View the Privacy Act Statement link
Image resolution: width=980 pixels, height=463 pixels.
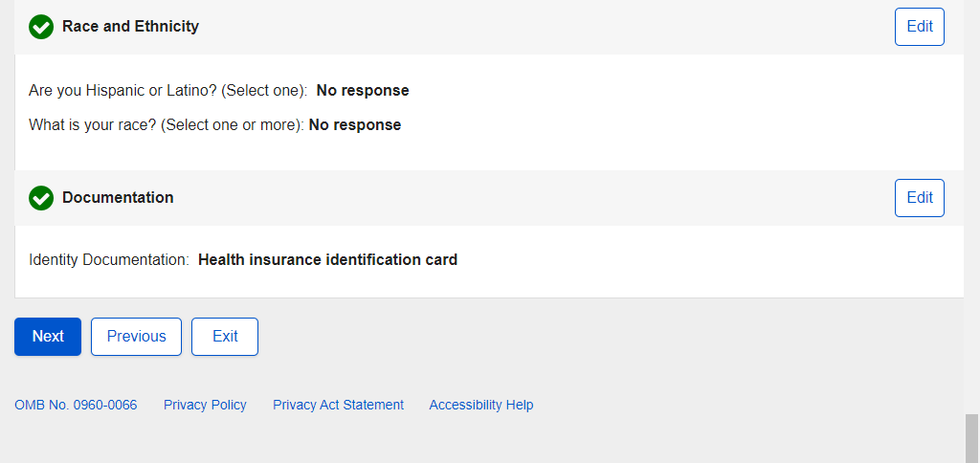338,405
